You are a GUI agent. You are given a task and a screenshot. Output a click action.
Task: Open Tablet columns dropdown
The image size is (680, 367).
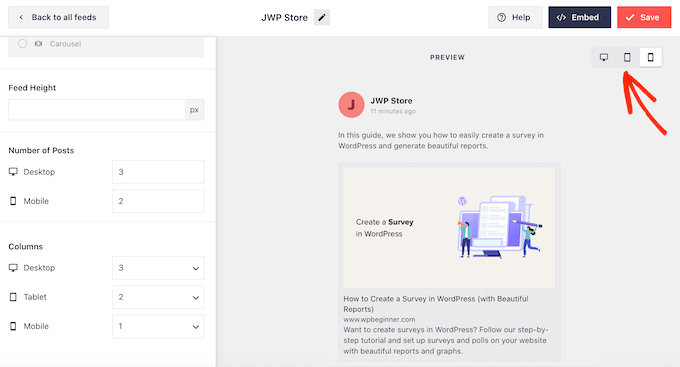coord(158,297)
